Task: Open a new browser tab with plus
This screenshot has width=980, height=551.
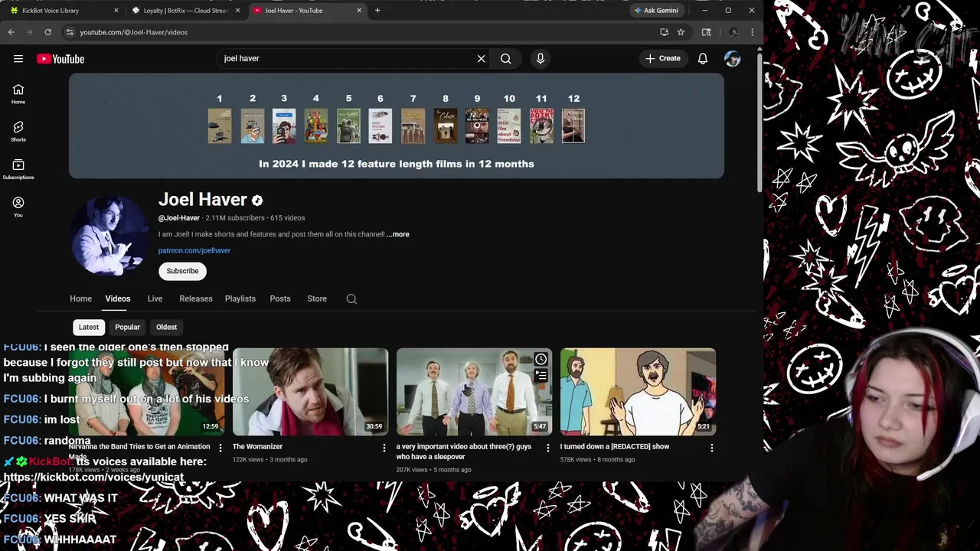Action: [x=377, y=11]
